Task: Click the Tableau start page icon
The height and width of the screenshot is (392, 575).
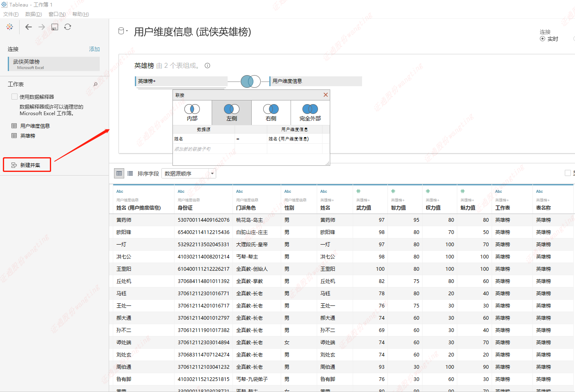Action: point(9,27)
